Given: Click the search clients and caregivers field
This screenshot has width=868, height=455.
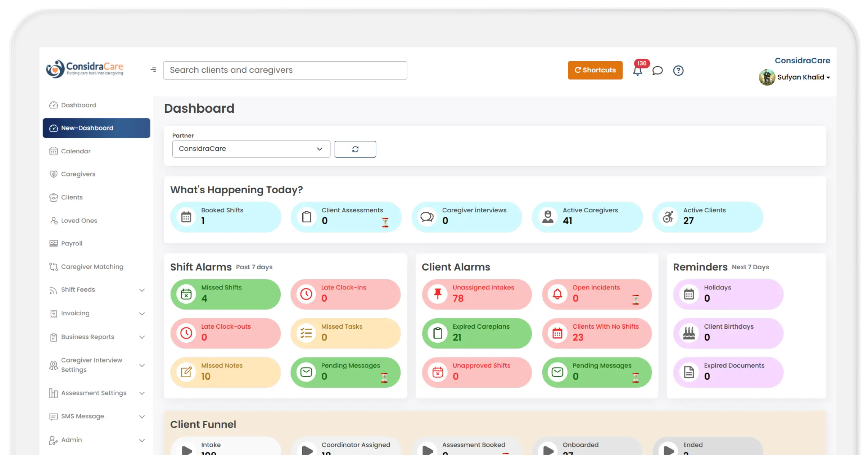Looking at the screenshot, I should point(285,70).
